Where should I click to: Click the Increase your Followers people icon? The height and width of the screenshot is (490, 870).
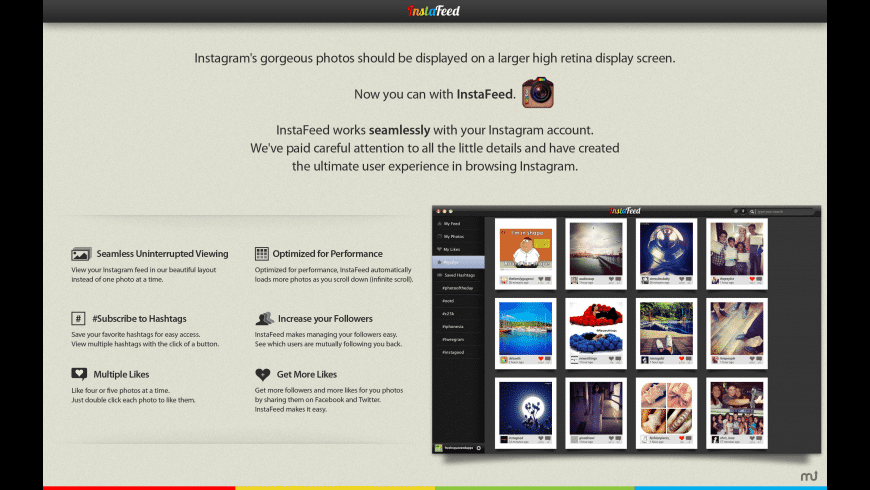[x=265, y=318]
